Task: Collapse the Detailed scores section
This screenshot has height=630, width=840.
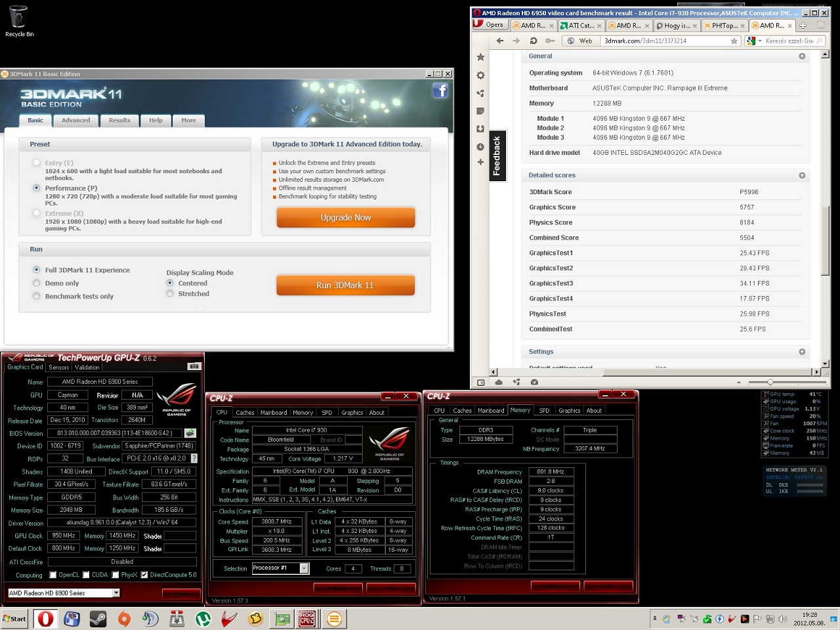Action: pyautogui.click(x=802, y=175)
